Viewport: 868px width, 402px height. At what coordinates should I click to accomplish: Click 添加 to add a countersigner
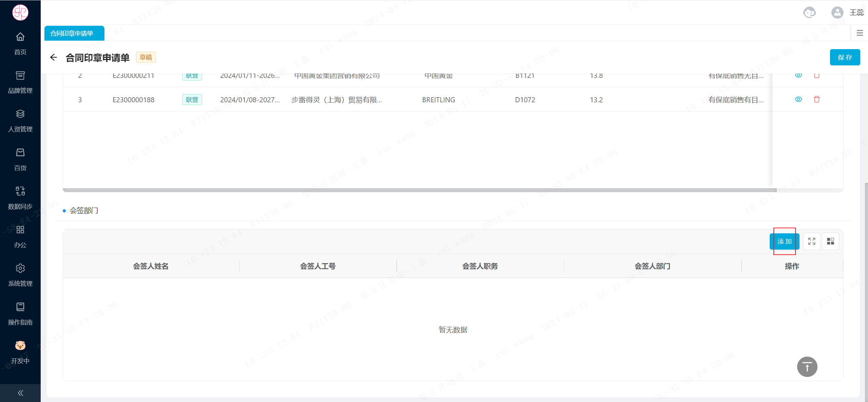click(784, 241)
